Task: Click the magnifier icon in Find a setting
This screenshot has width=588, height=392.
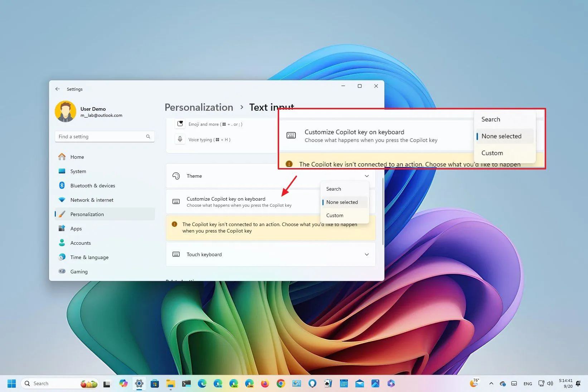Action: click(148, 137)
